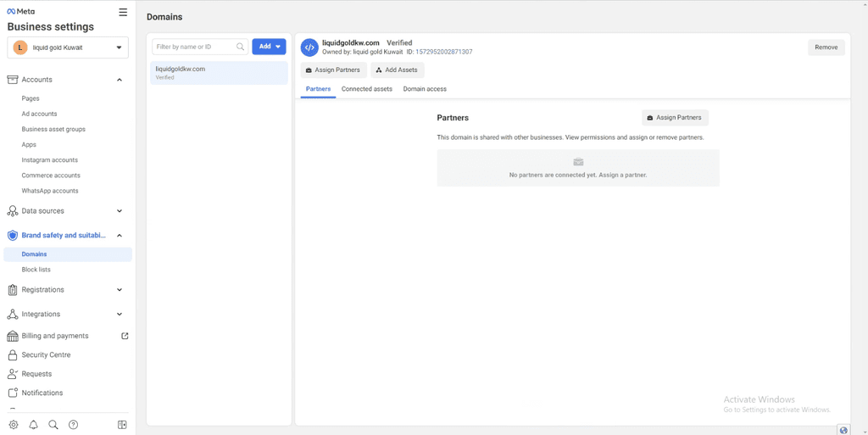Open Business asset groups
This screenshot has width=868, height=435.
(53, 130)
